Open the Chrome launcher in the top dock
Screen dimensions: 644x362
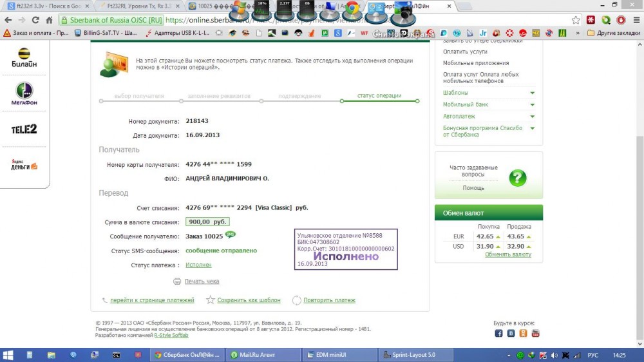(x=352, y=11)
